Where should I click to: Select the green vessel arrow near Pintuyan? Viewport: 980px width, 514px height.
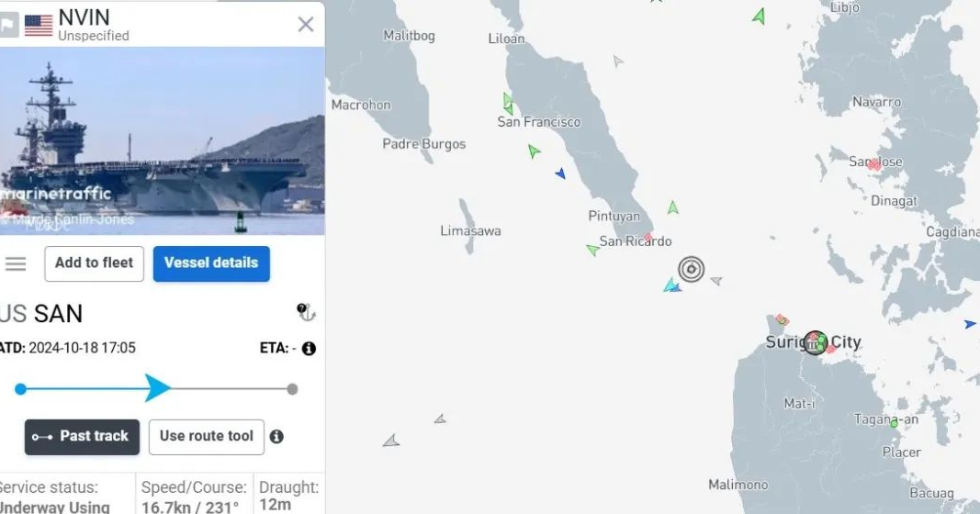pyautogui.click(x=672, y=207)
